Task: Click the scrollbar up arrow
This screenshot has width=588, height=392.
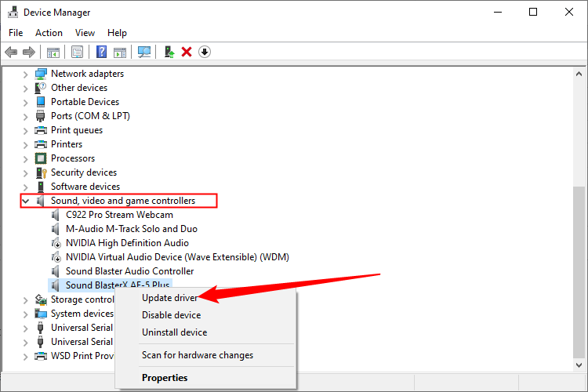Action: point(579,74)
